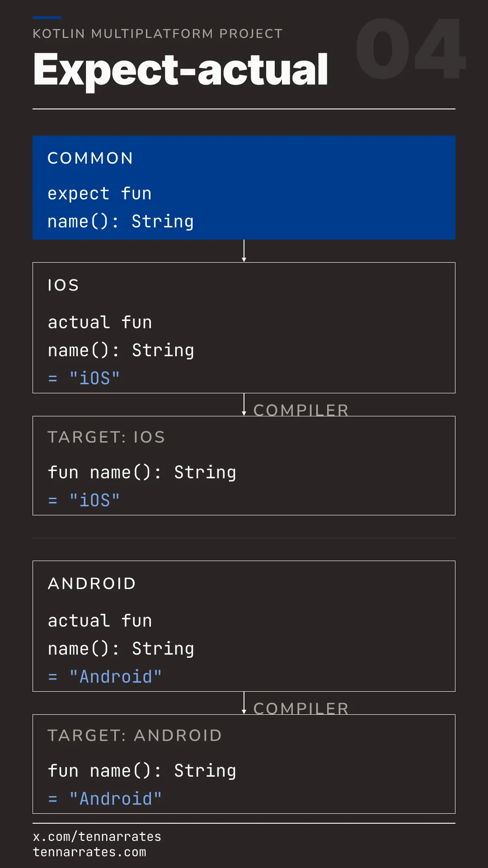Image resolution: width=488 pixels, height=868 pixels.
Task: Click the large 04 slide number
Action: coord(411,49)
